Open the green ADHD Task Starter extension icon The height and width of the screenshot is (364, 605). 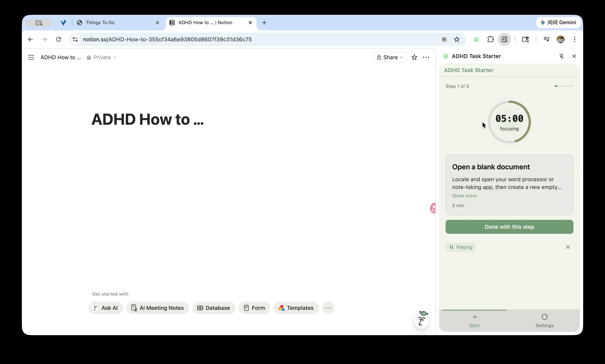coord(476,40)
